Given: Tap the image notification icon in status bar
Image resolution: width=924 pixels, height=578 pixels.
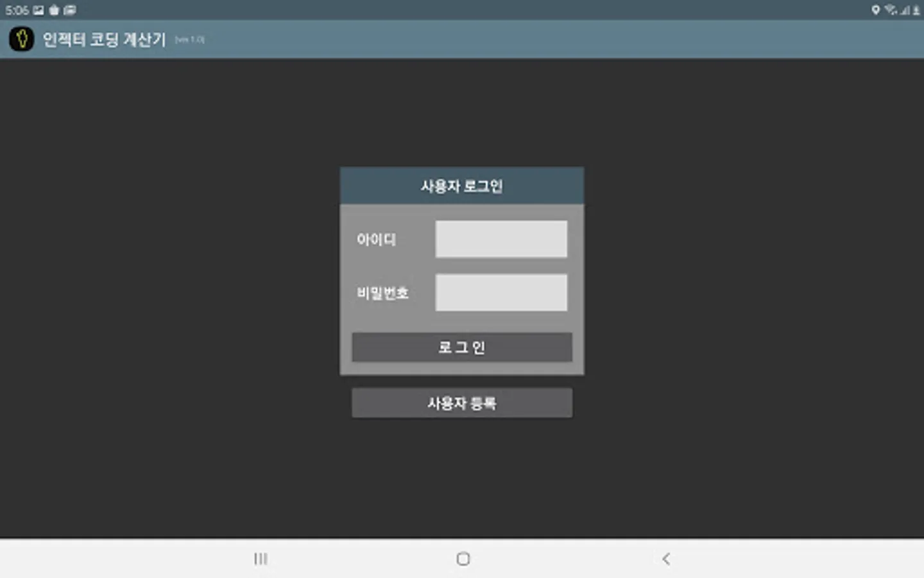Looking at the screenshot, I should (39, 10).
